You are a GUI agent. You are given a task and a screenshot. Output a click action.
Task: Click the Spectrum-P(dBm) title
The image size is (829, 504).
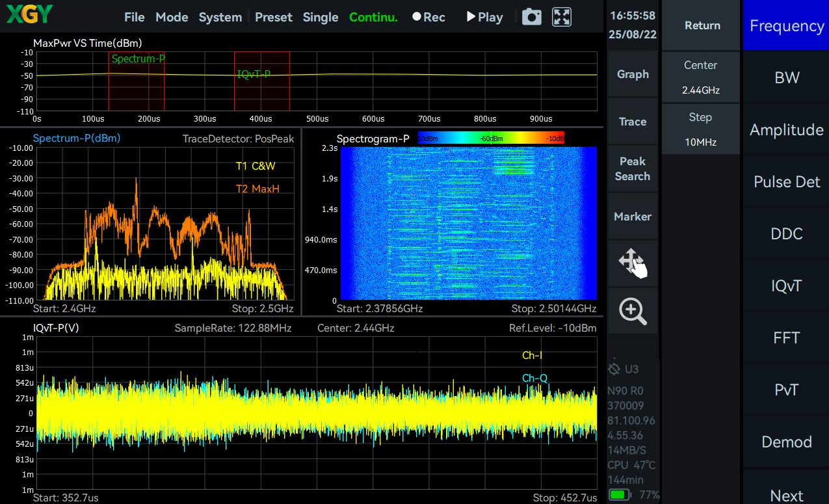point(77,138)
